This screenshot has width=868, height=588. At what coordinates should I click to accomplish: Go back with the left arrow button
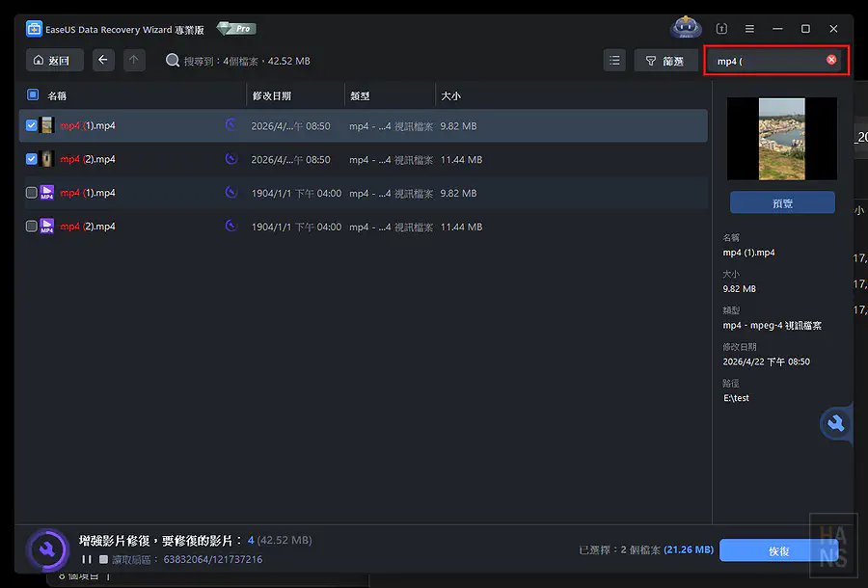pos(103,61)
